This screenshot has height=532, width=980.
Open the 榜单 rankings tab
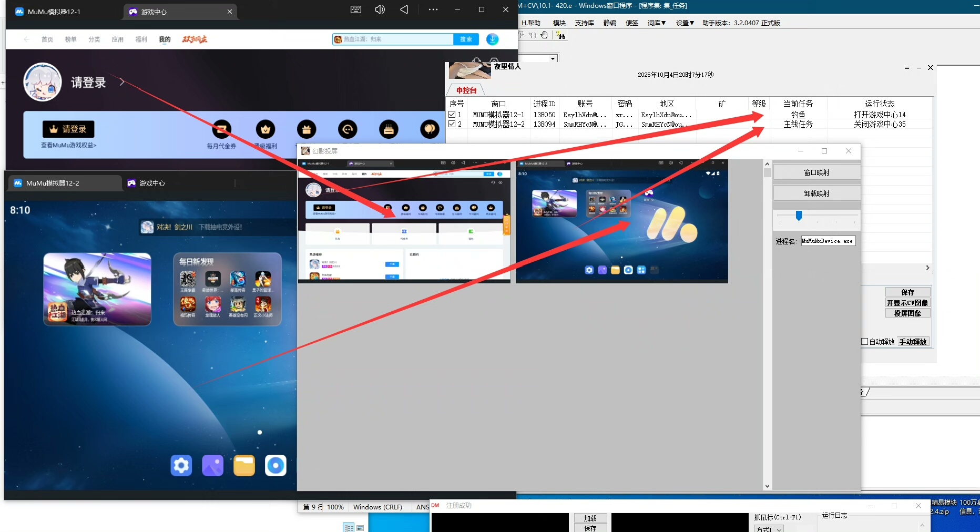71,39
